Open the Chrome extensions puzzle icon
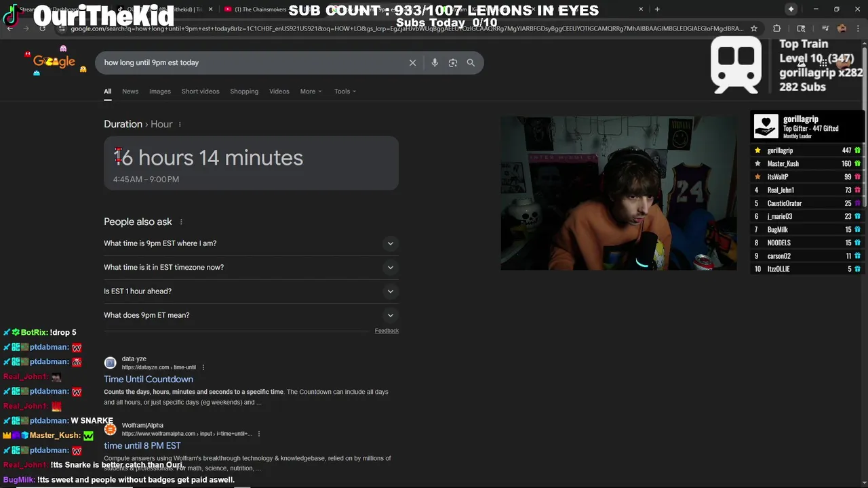Viewport: 868px width, 488px height. [x=777, y=28]
